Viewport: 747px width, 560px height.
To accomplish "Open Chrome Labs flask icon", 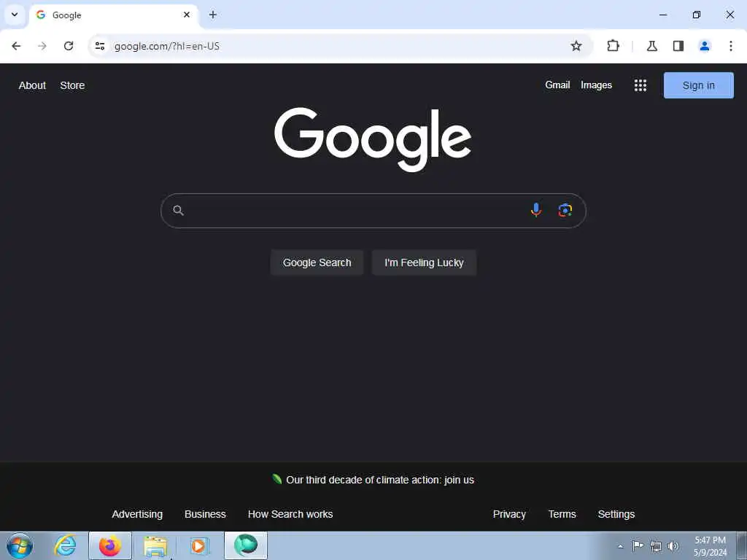I will (x=651, y=46).
